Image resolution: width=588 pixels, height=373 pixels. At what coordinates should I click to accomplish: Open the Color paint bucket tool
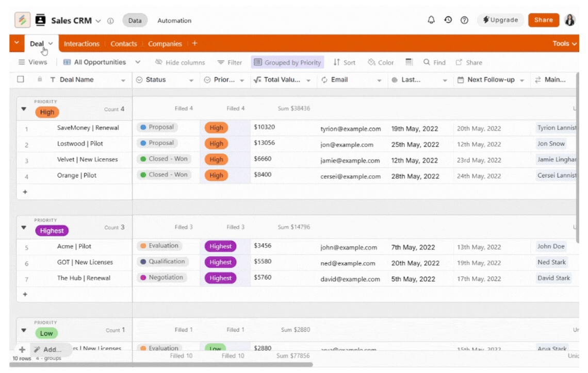click(x=371, y=62)
